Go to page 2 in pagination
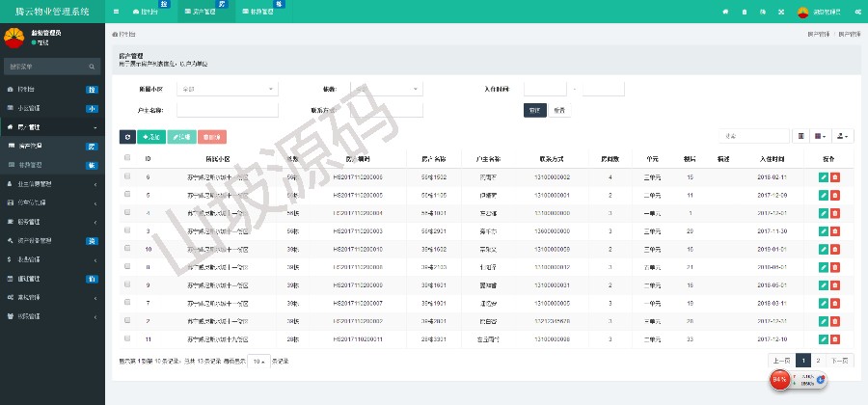868x405 pixels. (x=818, y=361)
